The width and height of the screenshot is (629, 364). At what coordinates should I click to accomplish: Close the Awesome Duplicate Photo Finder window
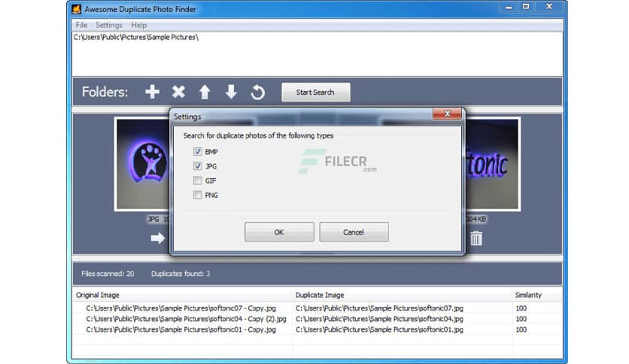pos(549,7)
